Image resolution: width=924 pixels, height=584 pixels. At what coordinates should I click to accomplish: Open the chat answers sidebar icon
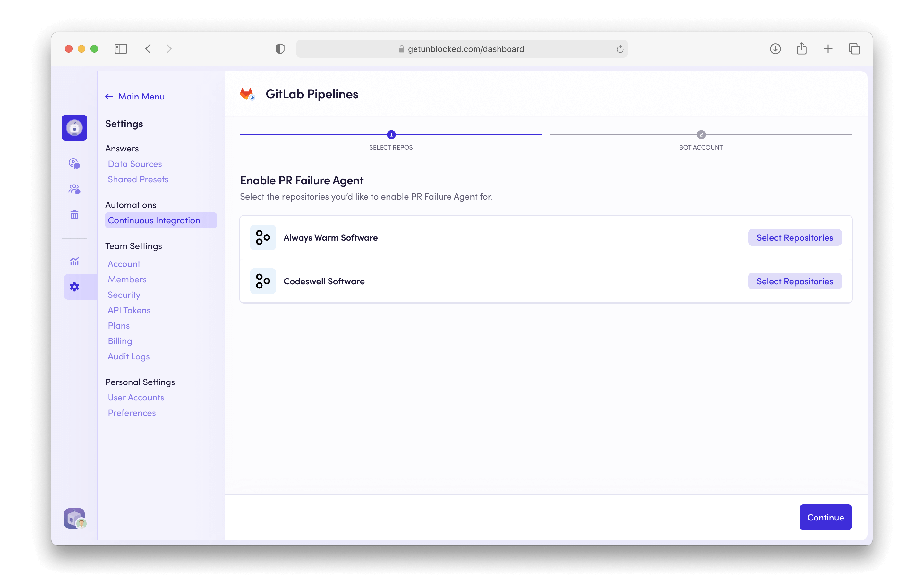pyautogui.click(x=74, y=163)
